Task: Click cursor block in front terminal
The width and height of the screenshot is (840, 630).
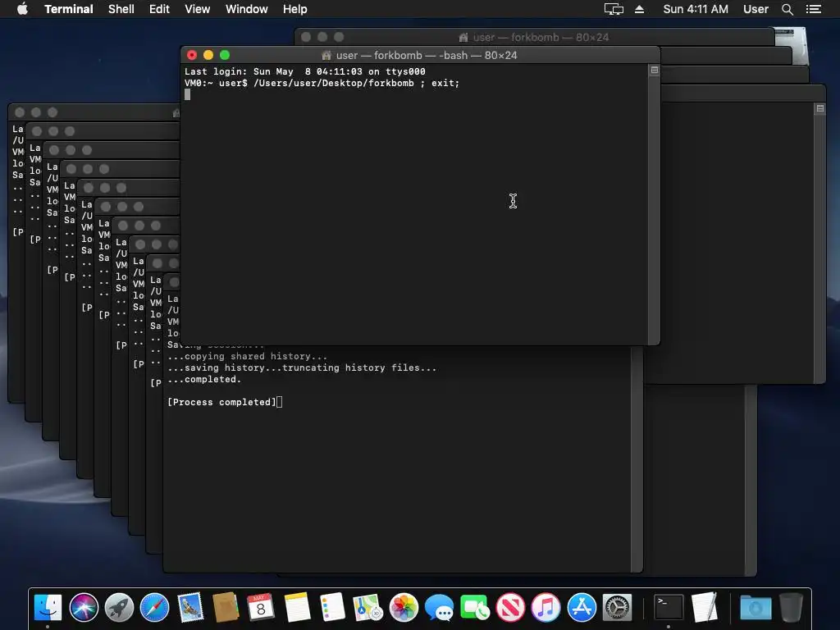Action: pos(188,94)
